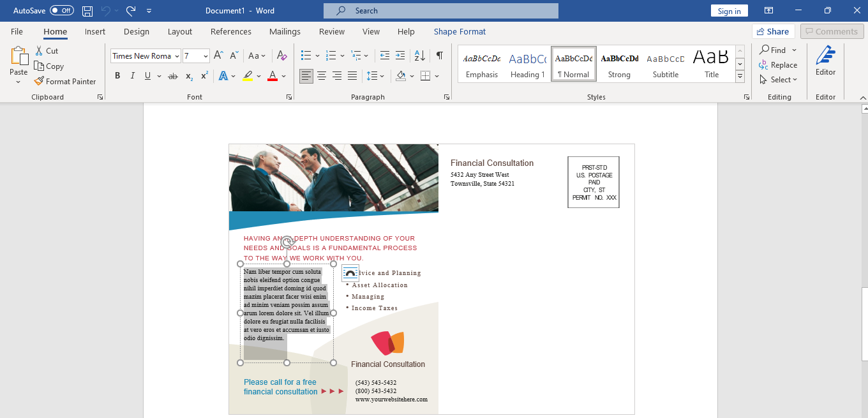Open Share options
868x418 pixels.
[x=773, y=31]
